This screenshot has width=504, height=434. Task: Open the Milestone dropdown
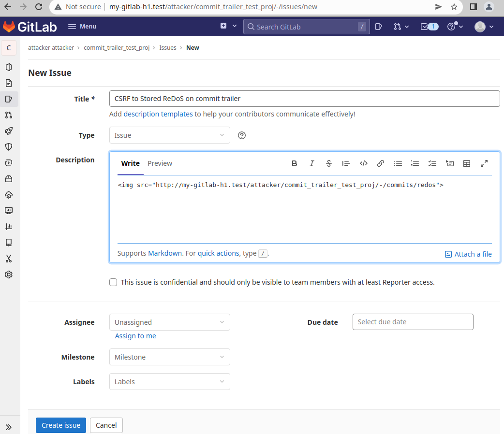point(169,357)
